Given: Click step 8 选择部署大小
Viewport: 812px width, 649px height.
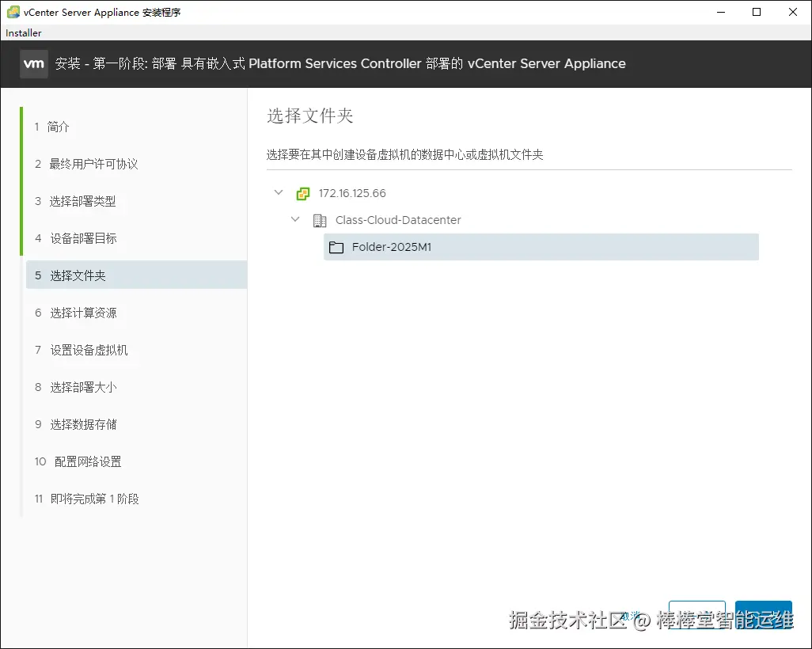Looking at the screenshot, I should tap(76, 388).
